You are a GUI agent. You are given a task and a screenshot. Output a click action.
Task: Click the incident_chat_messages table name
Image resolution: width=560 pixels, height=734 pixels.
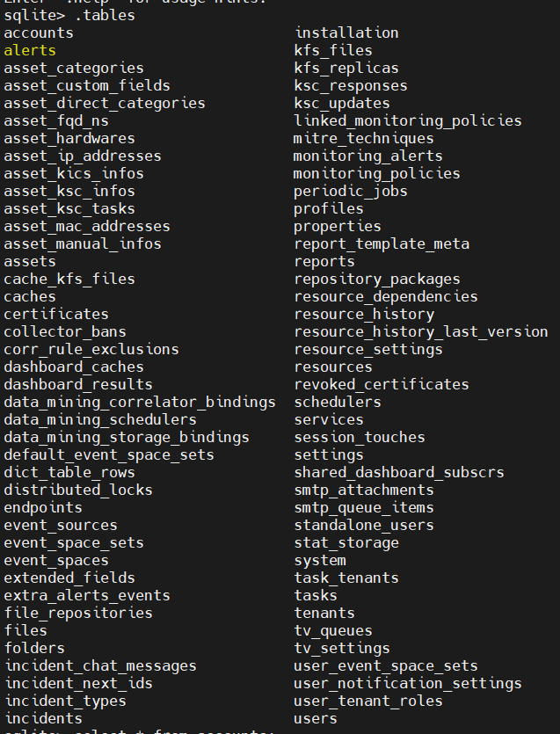100,665
